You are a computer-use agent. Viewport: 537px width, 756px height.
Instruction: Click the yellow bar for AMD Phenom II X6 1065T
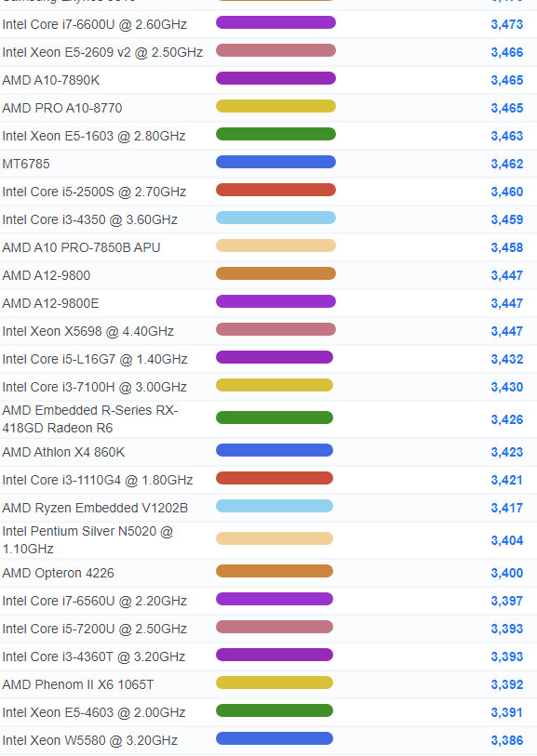point(275,683)
